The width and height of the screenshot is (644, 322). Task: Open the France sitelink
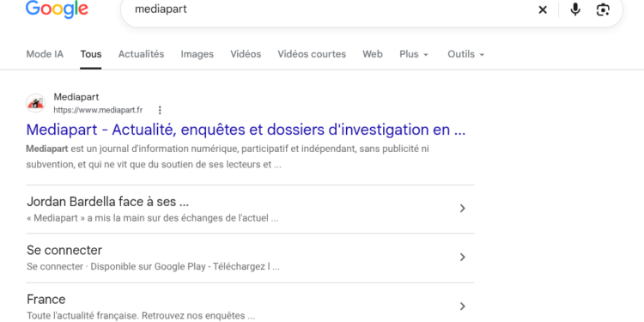tap(46, 299)
